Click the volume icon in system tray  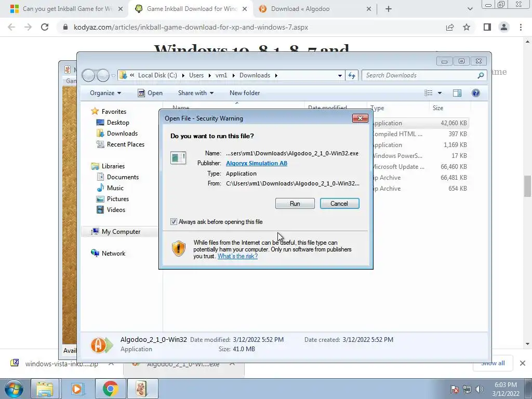pyautogui.click(x=479, y=389)
